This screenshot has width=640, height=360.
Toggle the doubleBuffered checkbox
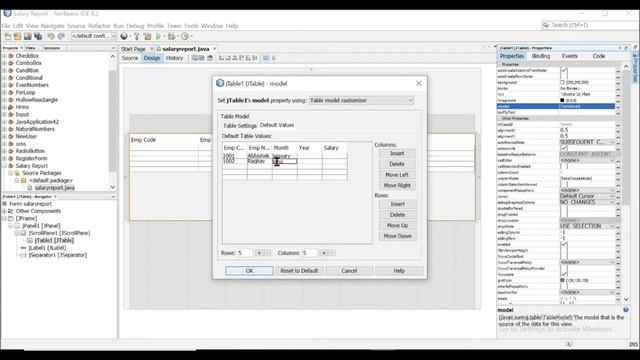pyautogui.click(x=564, y=209)
